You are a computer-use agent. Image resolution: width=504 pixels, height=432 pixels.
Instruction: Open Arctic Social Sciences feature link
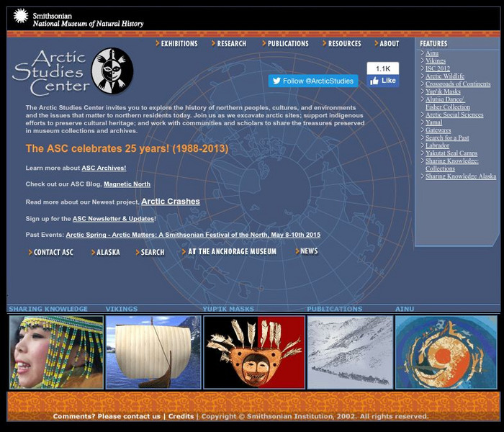pyautogui.click(x=454, y=114)
